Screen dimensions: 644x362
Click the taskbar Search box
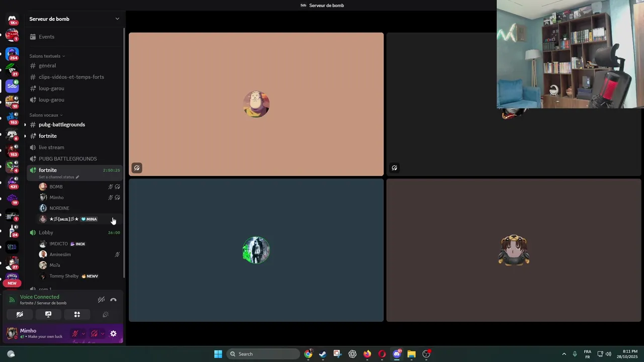[263, 354]
